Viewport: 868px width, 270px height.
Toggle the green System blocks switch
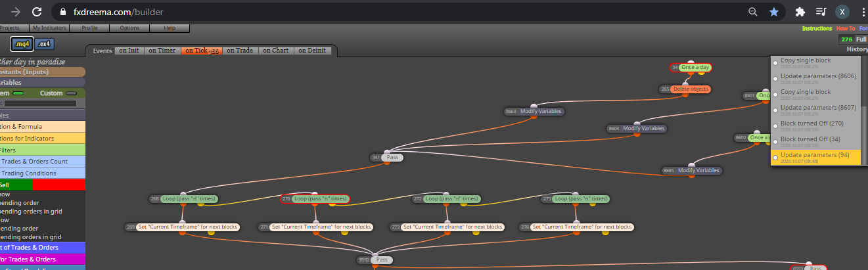pos(18,93)
